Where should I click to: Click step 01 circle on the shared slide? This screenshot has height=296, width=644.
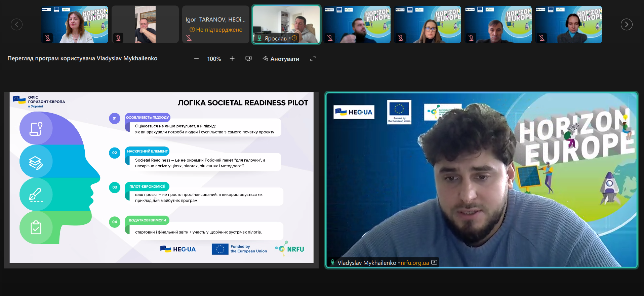[x=115, y=118]
